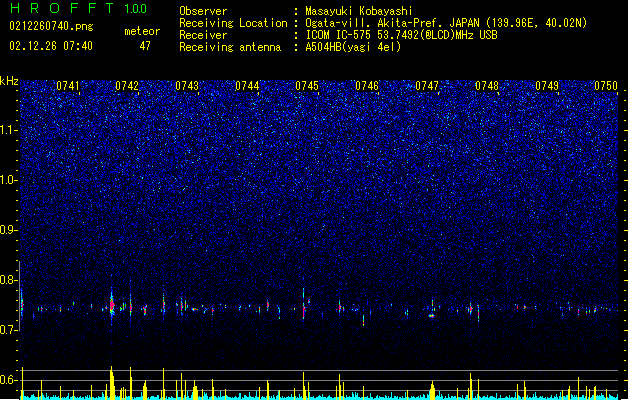
Task: Click the 0743 time marker
Action: pyautogui.click(x=187, y=86)
